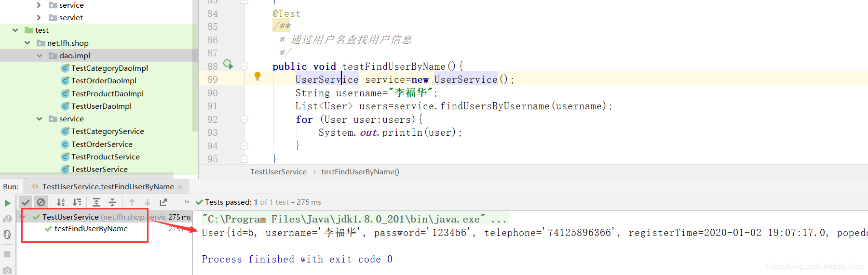
Task: Expand the servlet folder
Action: (39, 17)
